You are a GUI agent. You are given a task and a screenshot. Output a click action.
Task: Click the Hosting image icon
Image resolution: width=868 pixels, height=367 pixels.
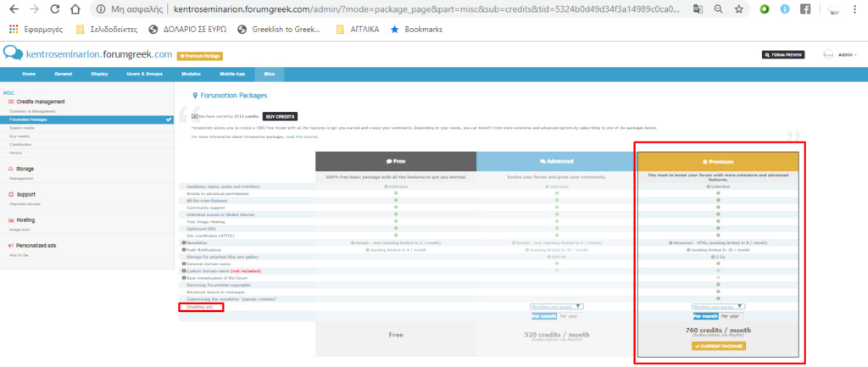pos(11,220)
